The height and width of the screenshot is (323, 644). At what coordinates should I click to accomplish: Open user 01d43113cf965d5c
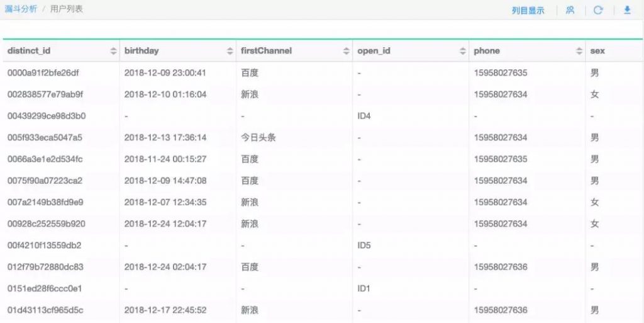45,310
